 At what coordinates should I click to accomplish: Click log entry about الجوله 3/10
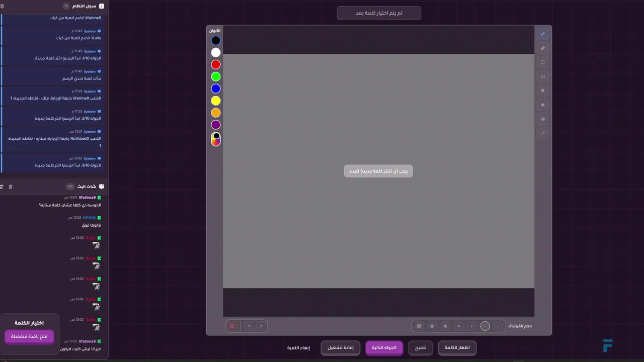coord(53,162)
